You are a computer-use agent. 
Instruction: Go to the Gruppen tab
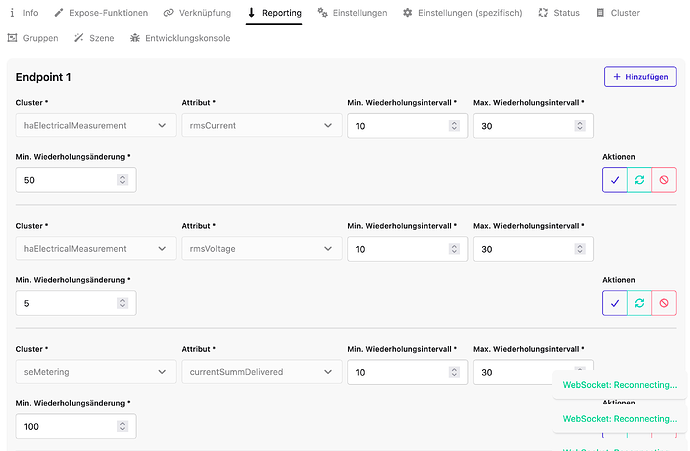tap(33, 38)
